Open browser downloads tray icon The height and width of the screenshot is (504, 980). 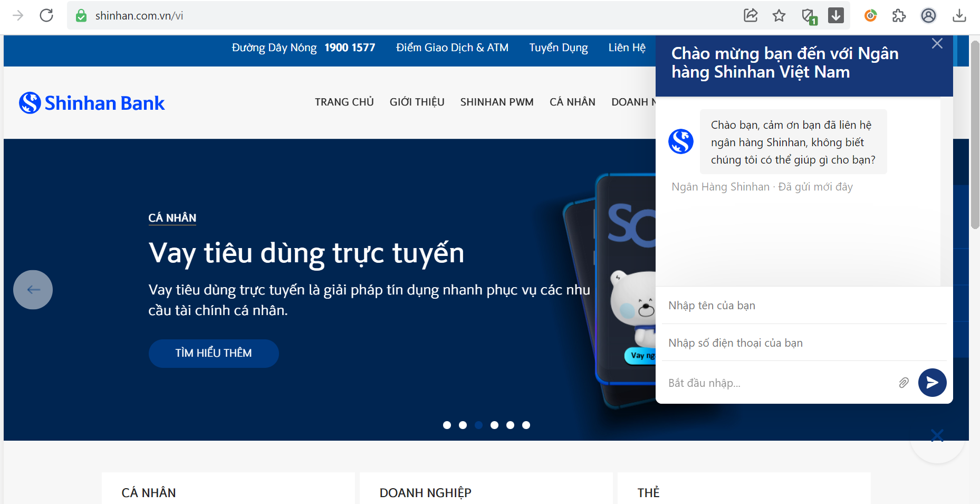click(x=959, y=16)
